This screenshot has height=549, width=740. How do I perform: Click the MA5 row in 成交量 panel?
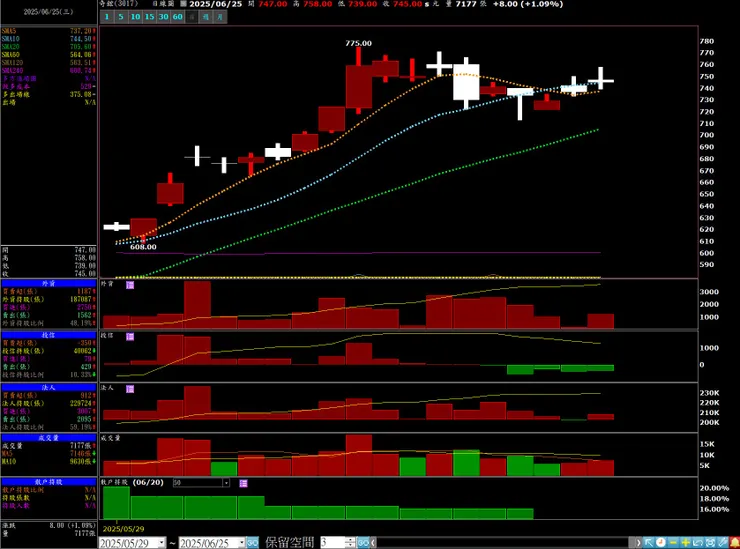point(49,454)
